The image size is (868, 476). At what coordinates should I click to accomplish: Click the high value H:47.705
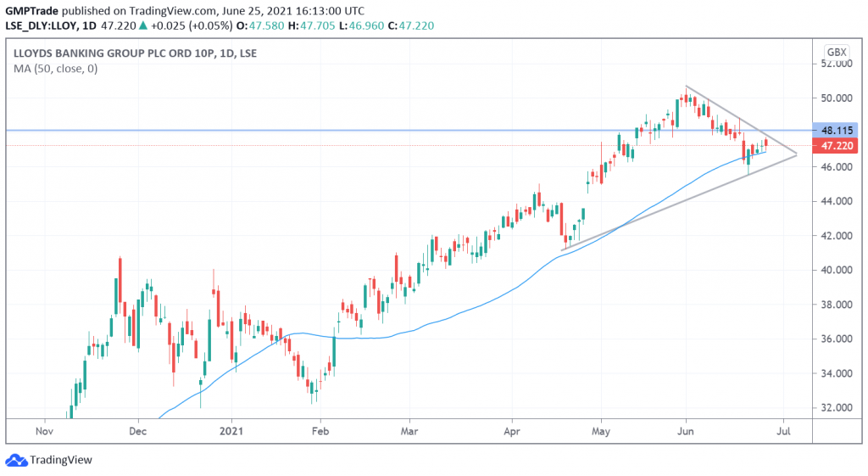coord(311,25)
